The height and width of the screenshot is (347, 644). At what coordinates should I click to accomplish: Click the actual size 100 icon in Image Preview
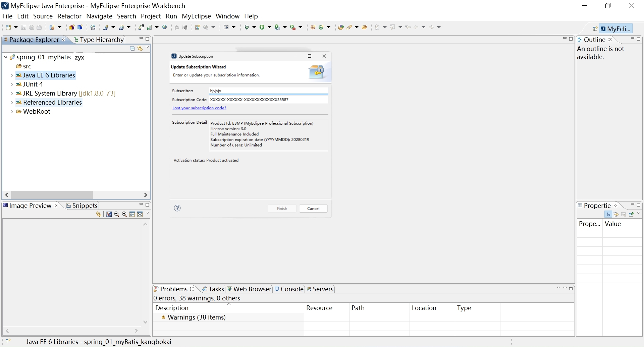point(132,214)
